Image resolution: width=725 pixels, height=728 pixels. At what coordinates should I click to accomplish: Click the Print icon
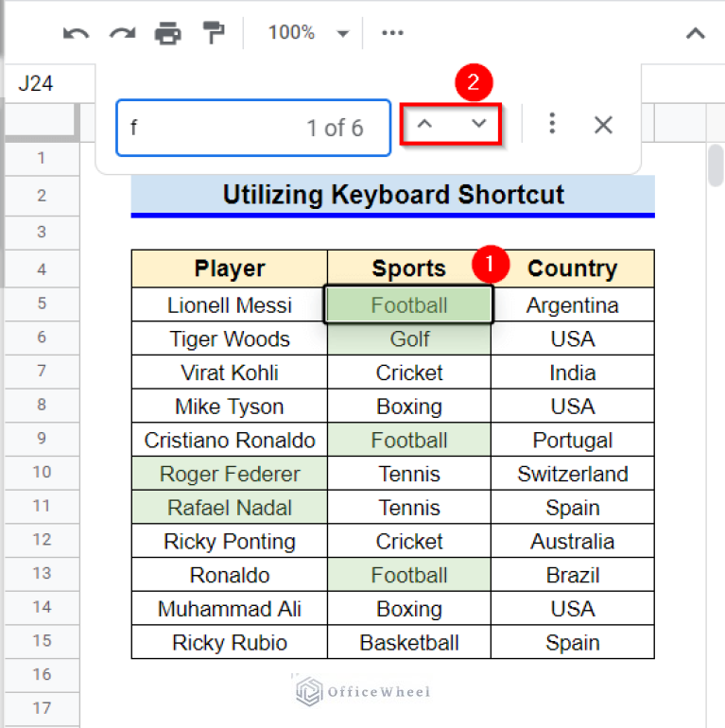[x=167, y=33]
